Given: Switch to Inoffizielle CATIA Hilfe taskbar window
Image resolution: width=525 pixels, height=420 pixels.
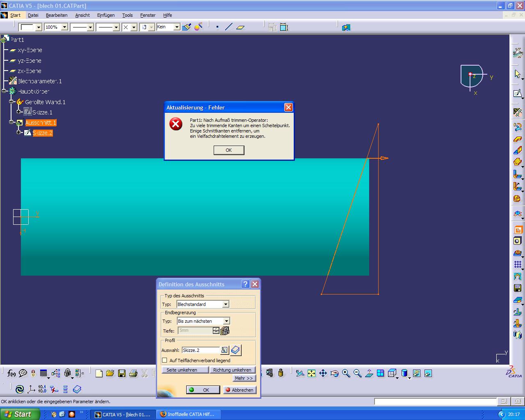Looking at the screenshot, I should (188, 414).
